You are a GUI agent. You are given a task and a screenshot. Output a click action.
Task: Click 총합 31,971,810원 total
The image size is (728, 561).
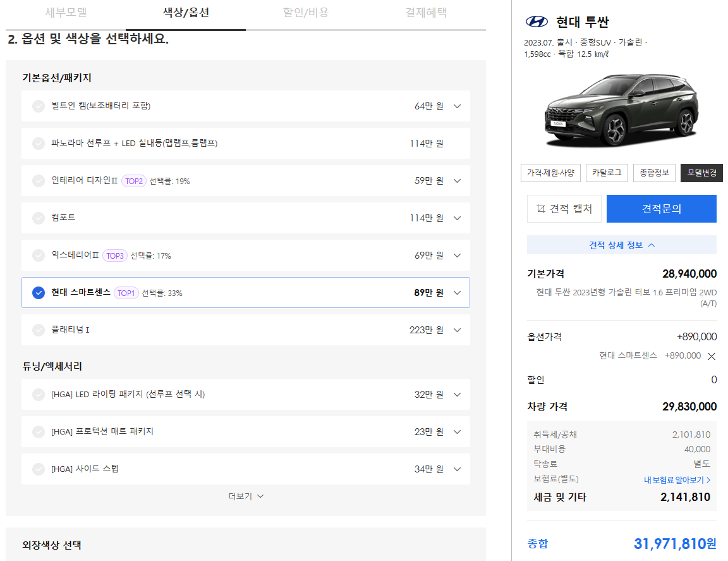point(675,543)
